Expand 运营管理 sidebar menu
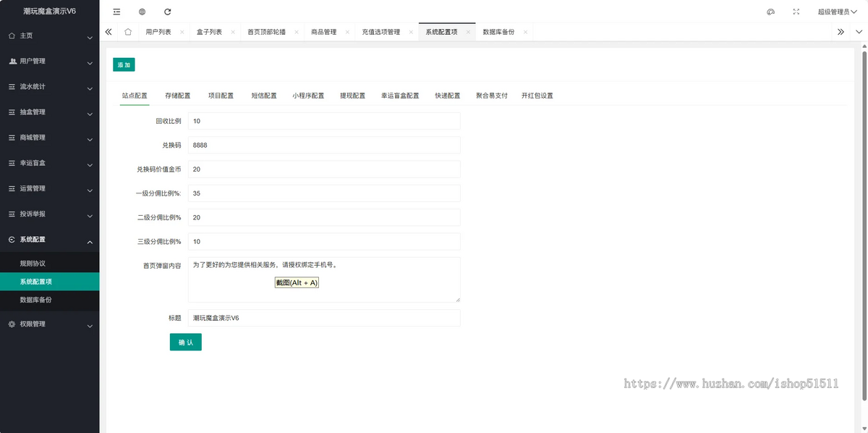This screenshot has width=868, height=433. tap(49, 188)
